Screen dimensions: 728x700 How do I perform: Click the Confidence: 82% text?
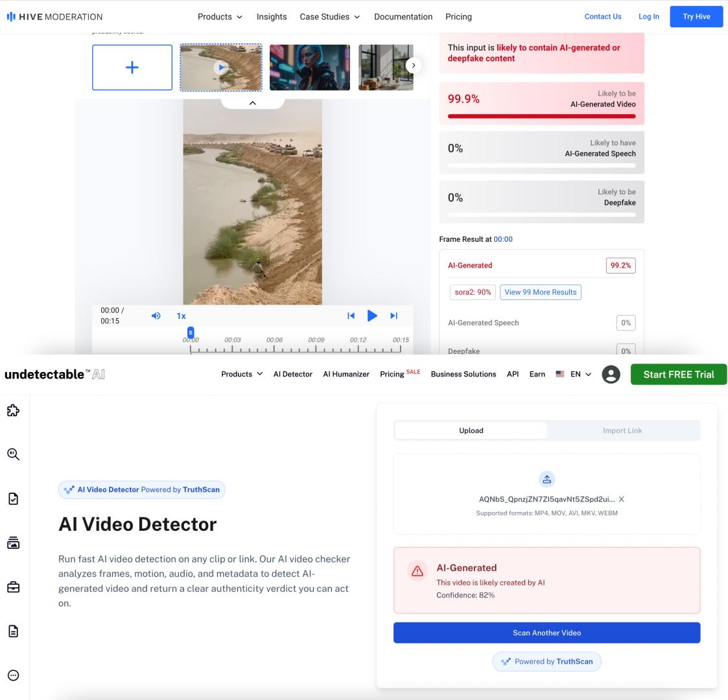pos(465,595)
